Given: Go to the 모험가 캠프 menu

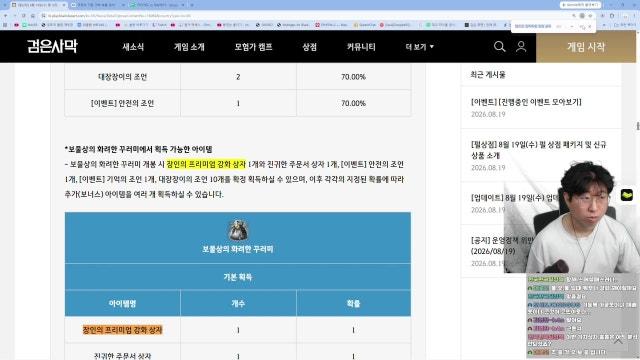Looking at the screenshot, I should point(253,47).
